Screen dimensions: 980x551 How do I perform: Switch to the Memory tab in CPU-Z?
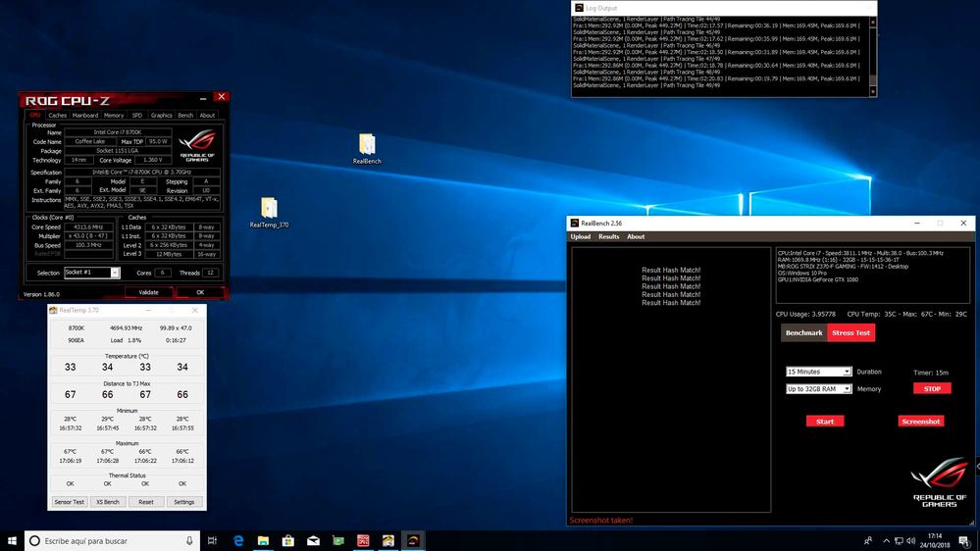(114, 115)
